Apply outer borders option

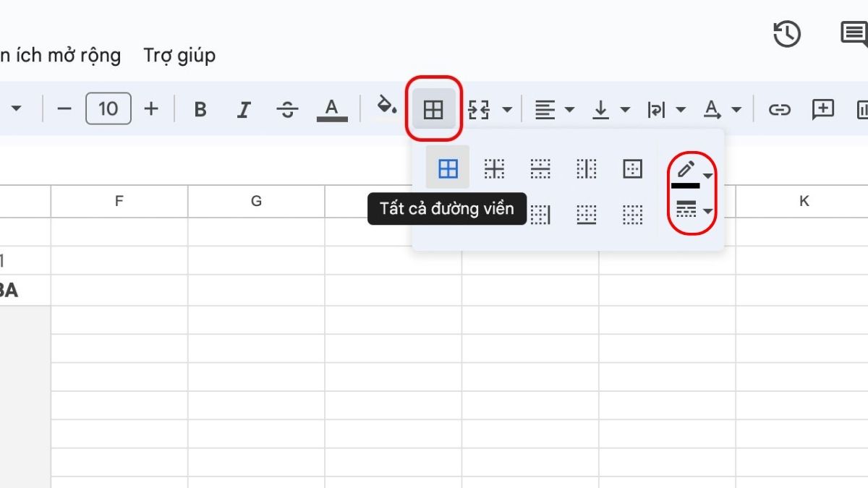(x=632, y=169)
